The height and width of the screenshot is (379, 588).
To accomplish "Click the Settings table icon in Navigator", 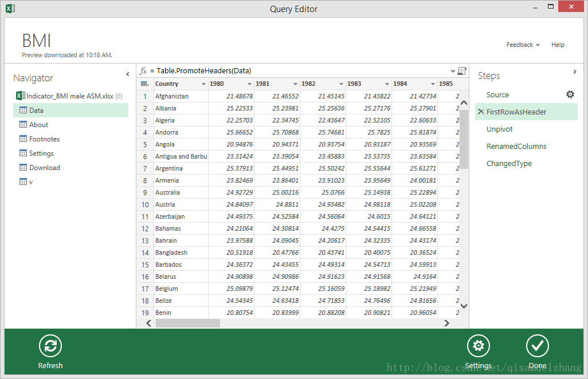I will [23, 153].
